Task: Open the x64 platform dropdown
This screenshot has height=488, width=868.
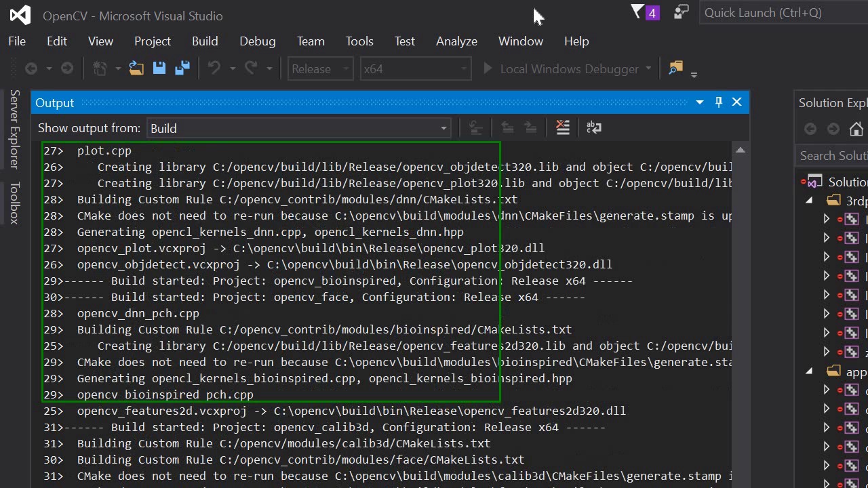Action: [416, 68]
